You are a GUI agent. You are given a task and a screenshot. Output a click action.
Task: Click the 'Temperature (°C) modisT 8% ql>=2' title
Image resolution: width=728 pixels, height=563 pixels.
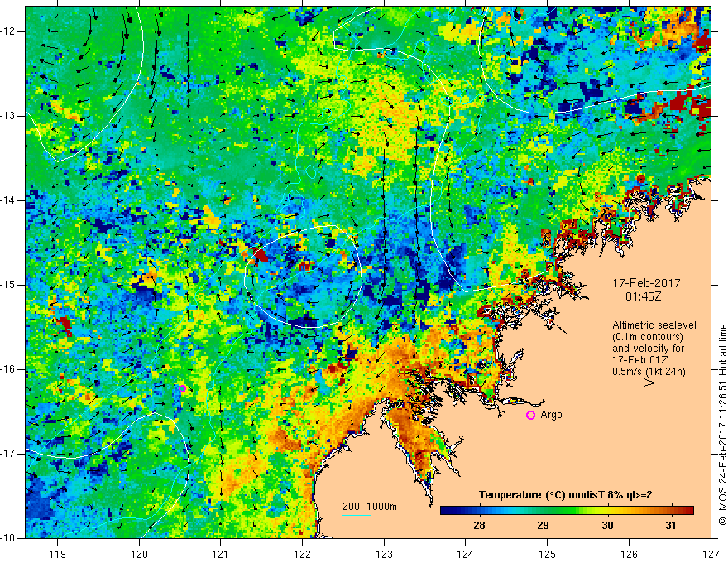tap(565, 495)
